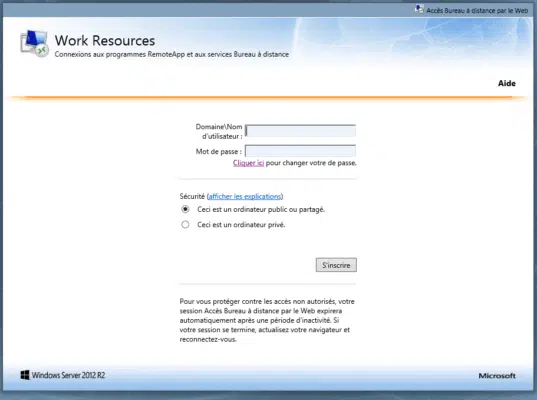Select 'Ceci est un ordinateur public ou partagé'

[x=185, y=209]
